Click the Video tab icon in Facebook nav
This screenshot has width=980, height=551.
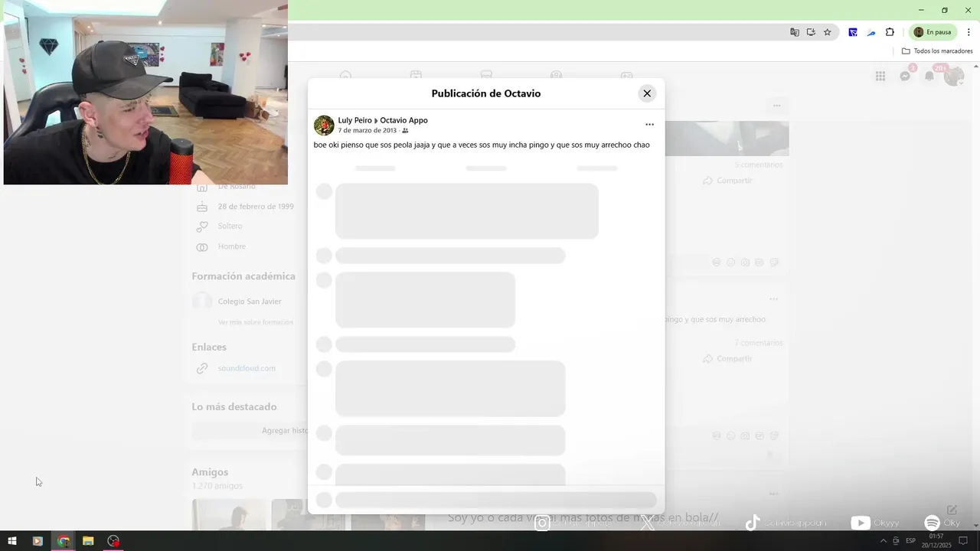pos(416,75)
